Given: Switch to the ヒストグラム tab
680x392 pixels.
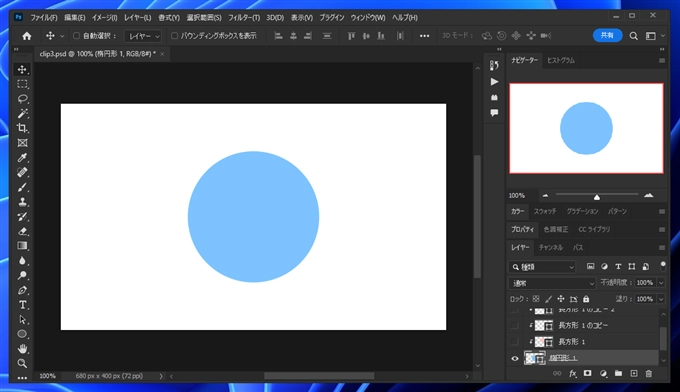Looking at the screenshot, I should (561, 60).
